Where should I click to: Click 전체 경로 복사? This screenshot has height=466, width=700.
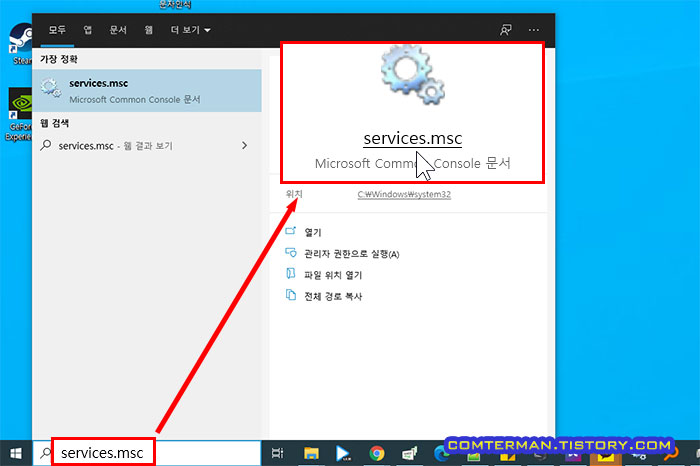pos(333,296)
